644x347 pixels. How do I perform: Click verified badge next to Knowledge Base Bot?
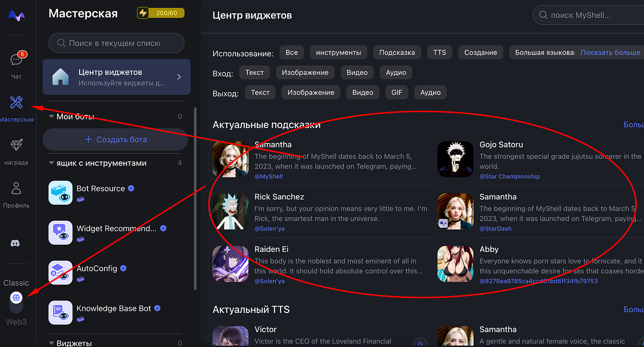tap(157, 308)
